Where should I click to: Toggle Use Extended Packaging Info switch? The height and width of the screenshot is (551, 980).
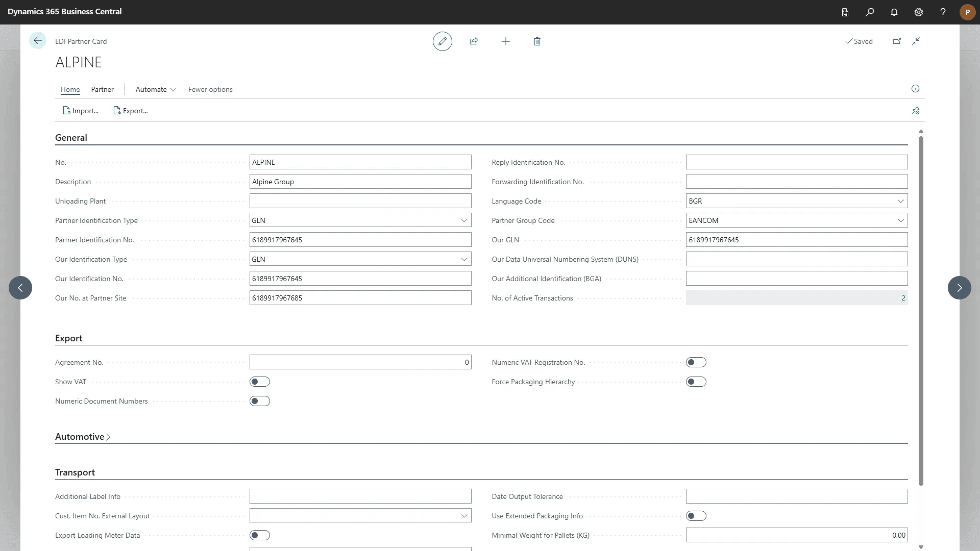(696, 516)
